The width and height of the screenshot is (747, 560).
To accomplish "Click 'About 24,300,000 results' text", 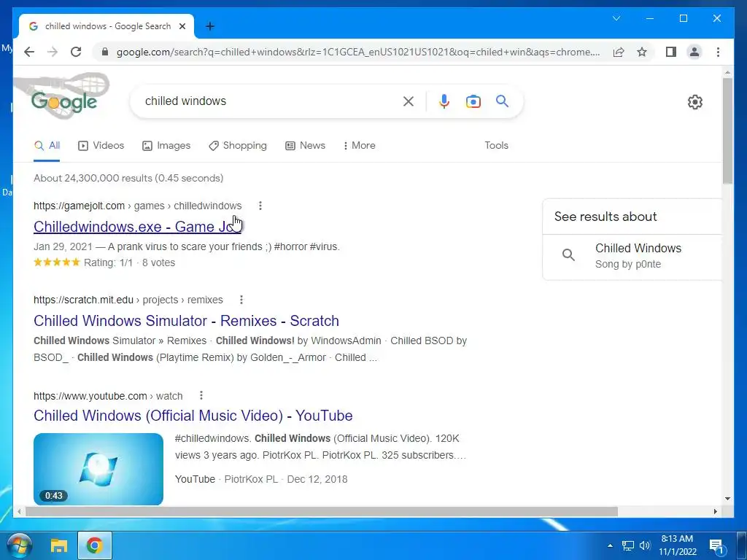I will (x=128, y=178).
